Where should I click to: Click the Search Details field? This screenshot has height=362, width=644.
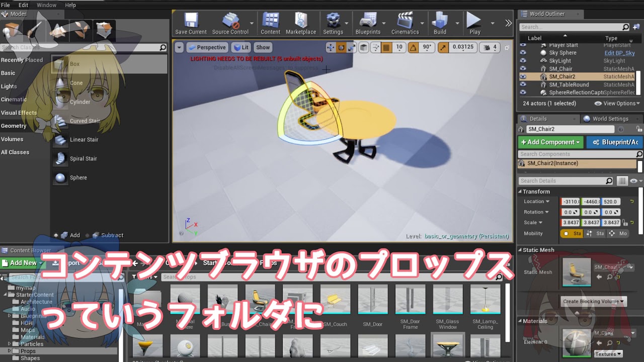[566, 181]
